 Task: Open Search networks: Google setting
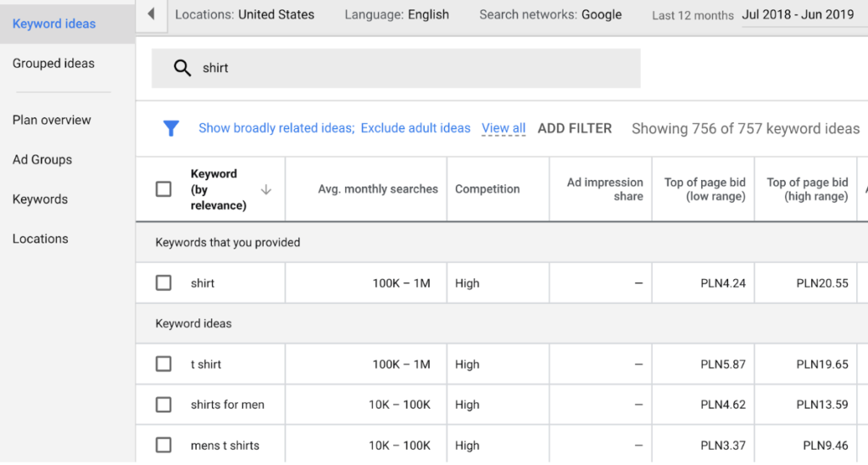tap(550, 14)
